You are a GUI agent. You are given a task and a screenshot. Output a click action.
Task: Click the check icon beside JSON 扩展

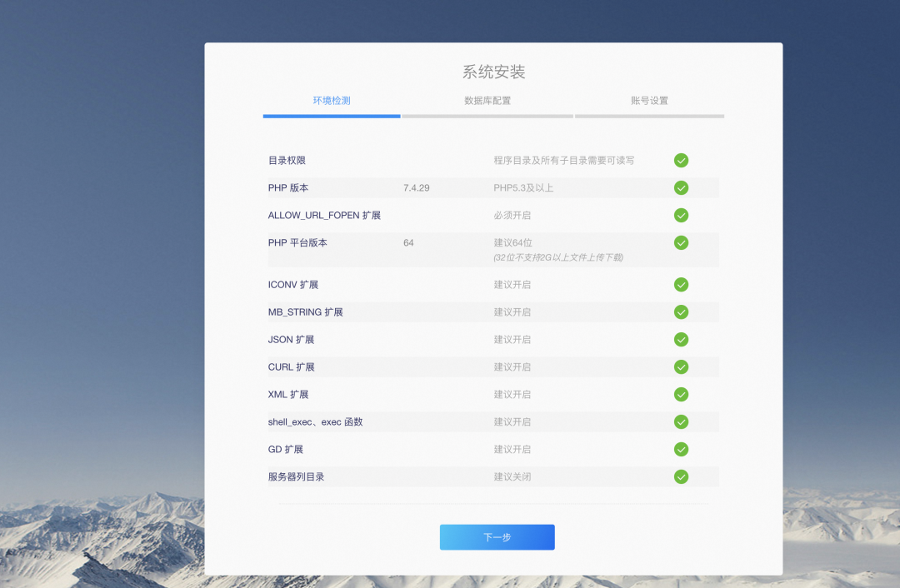(681, 339)
